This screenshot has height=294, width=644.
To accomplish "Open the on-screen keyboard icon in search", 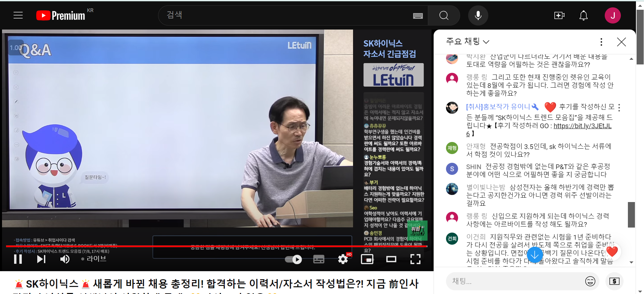I will click(x=418, y=16).
